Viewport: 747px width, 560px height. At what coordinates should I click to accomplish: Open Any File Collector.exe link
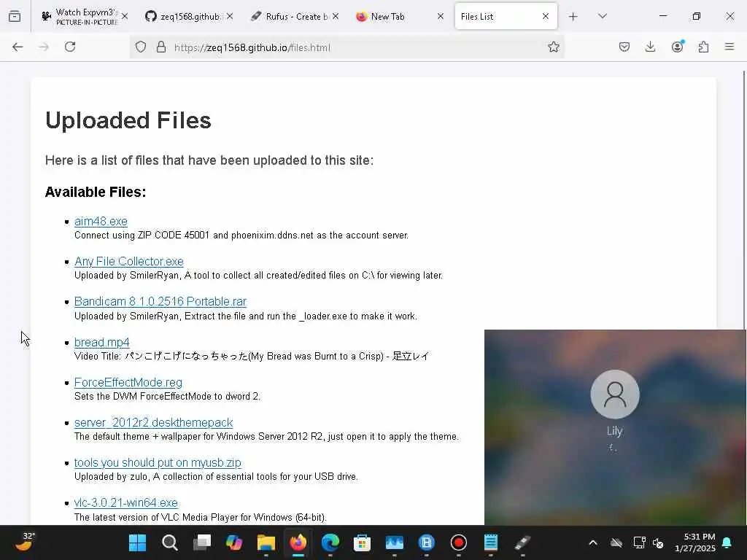coord(129,262)
